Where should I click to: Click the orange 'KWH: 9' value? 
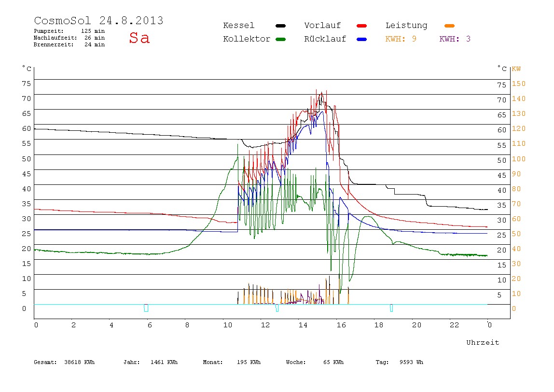pos(401,39)
